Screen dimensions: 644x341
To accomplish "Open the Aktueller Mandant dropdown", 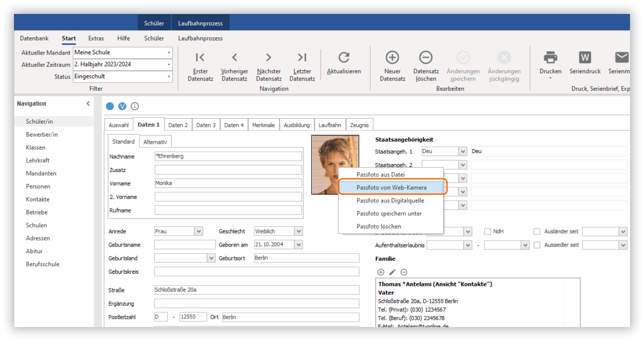I will tap(169, 53).
